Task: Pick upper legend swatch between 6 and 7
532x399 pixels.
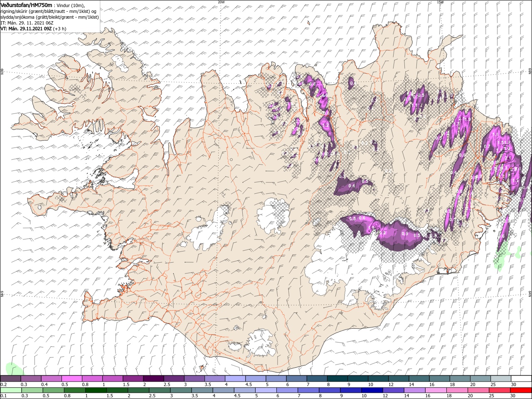Action: click(296, 379)
